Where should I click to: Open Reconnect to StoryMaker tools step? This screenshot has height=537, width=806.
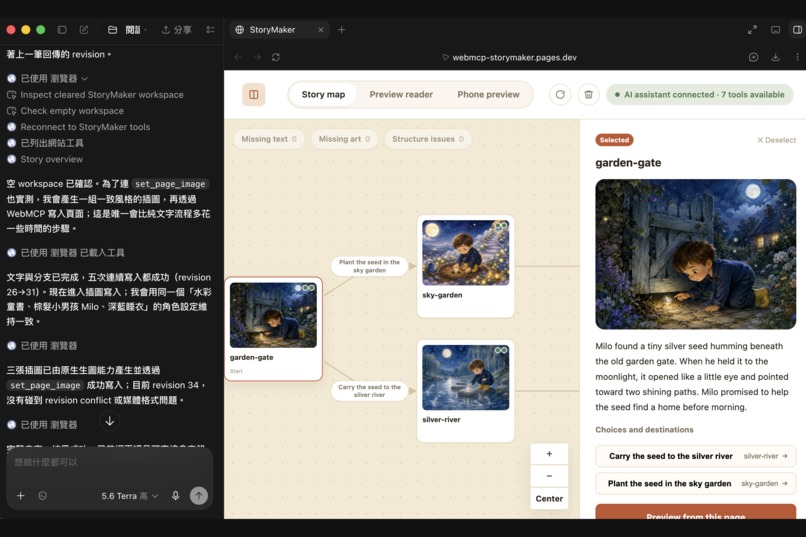point(79,127)
